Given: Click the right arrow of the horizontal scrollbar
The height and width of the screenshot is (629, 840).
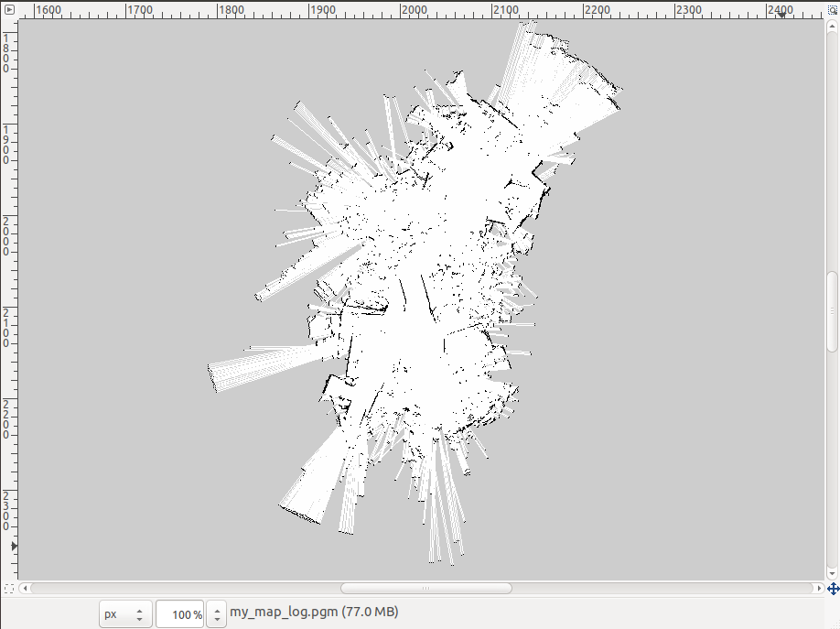Looking at the screenshot, I should (x=819, y=589).
